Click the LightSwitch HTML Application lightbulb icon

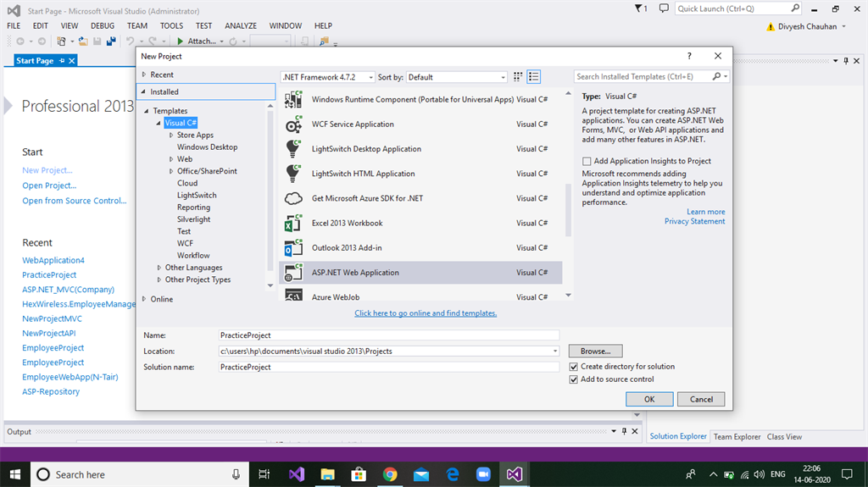293,174
